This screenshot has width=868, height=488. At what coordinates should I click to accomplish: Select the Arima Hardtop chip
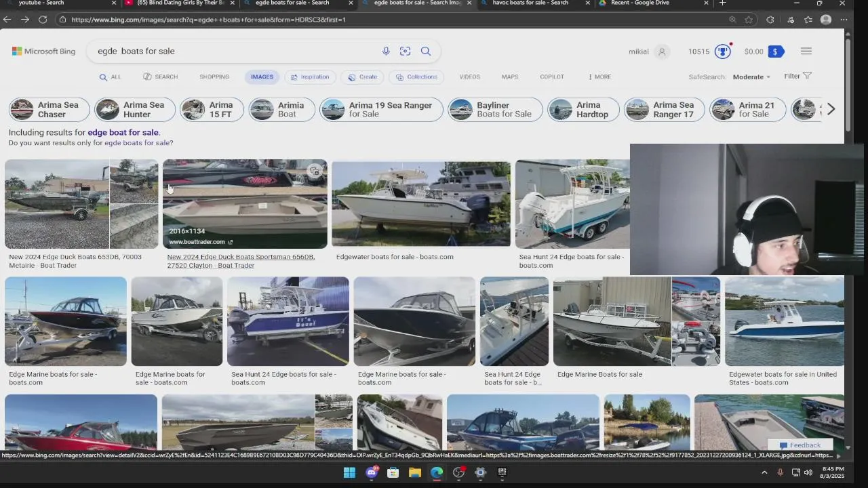[x=583, y=109]
